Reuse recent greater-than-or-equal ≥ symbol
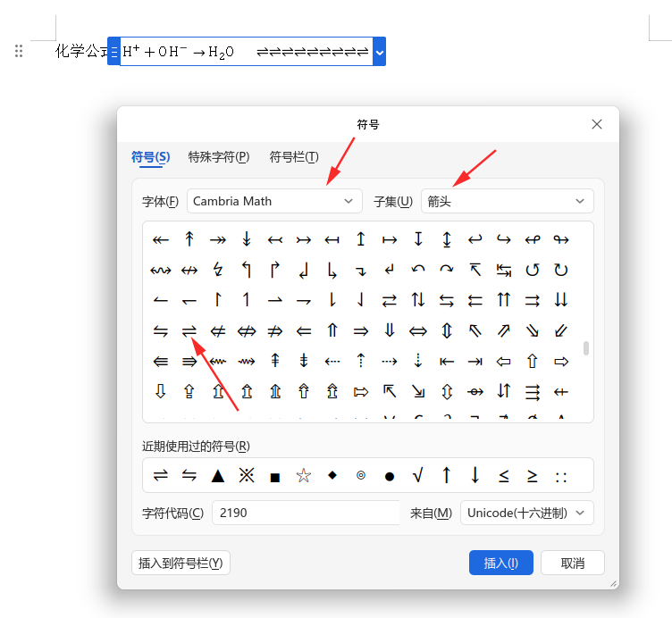Image resolution: width=672 pixels, height=618 pixels. (x=533, y=475)
